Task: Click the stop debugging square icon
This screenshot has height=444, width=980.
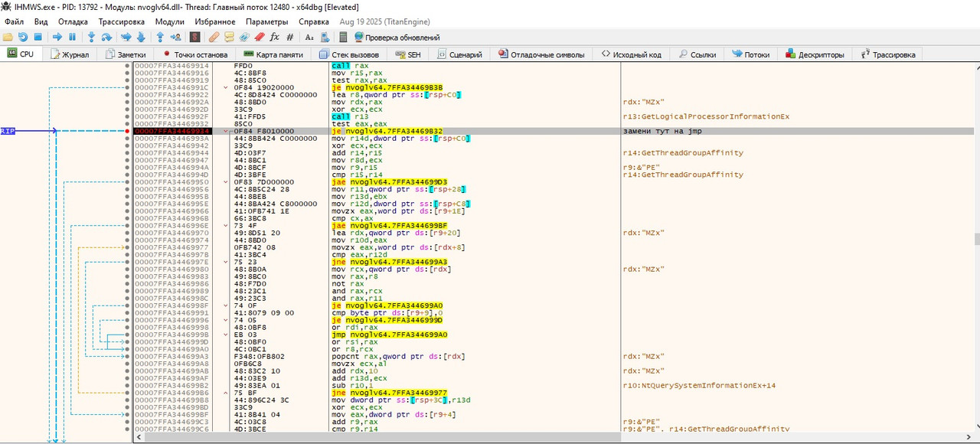Action: coord(38,37)
